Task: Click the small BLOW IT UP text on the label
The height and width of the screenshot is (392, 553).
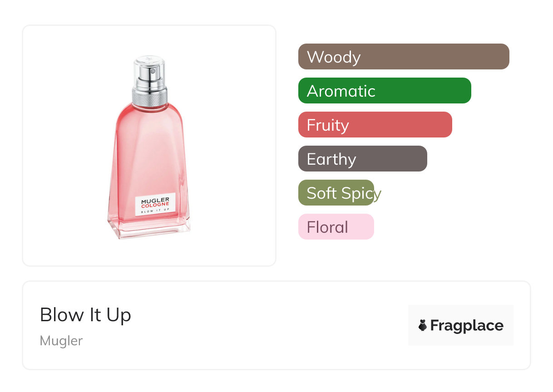Action: [x=155, y=211]
